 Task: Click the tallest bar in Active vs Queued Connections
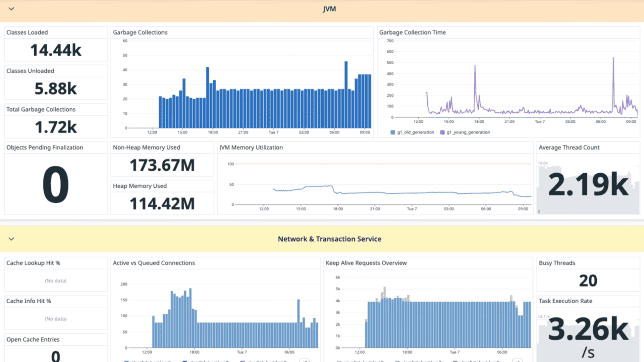tap(190, 318)
